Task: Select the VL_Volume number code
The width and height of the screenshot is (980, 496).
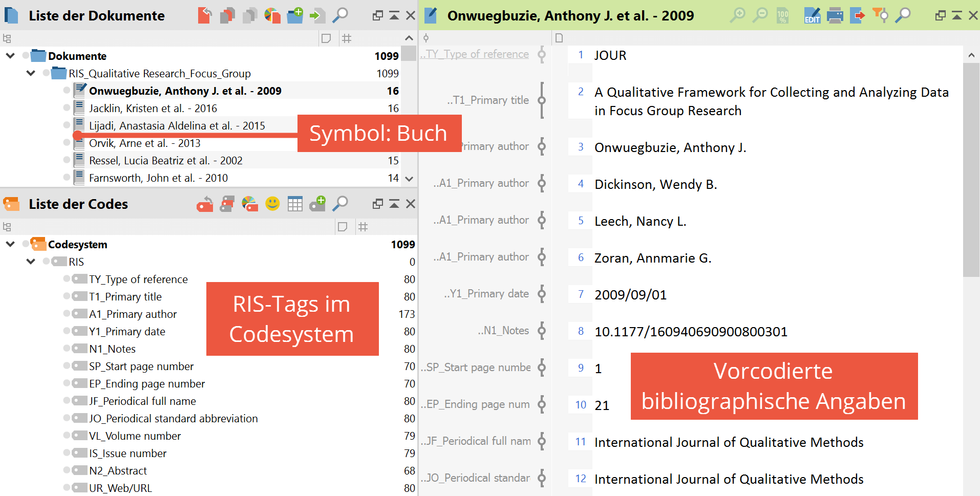Action: [x=135, y=436]
